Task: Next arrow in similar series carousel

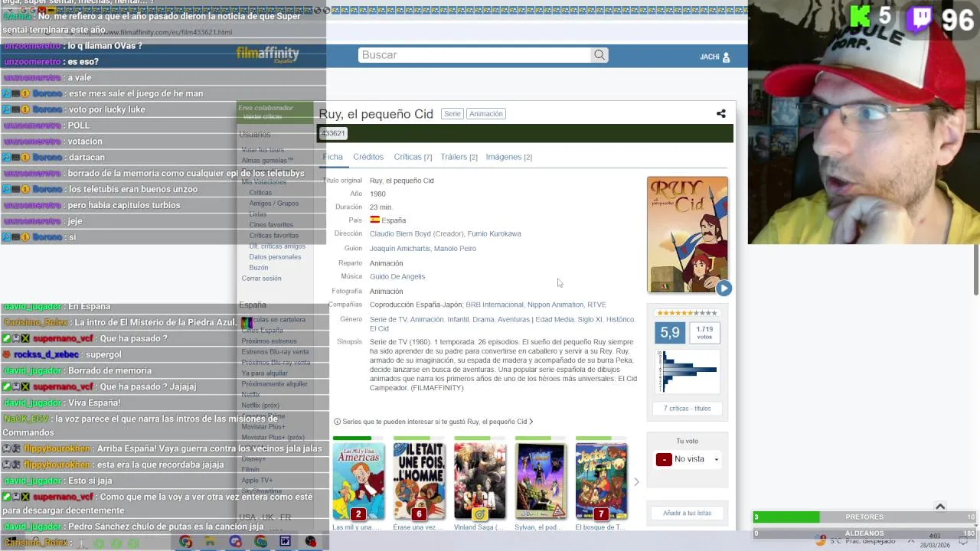Action: pos(635,481)
